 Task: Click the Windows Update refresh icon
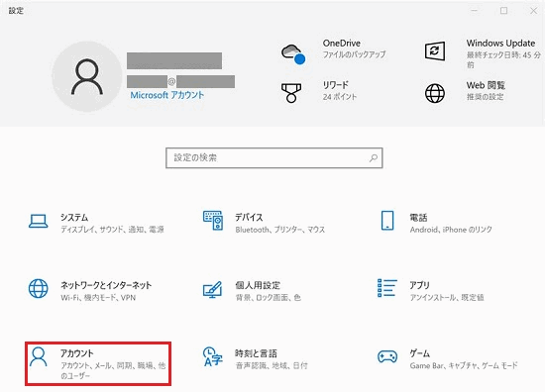pyautogui.click(x=434, y=51)
